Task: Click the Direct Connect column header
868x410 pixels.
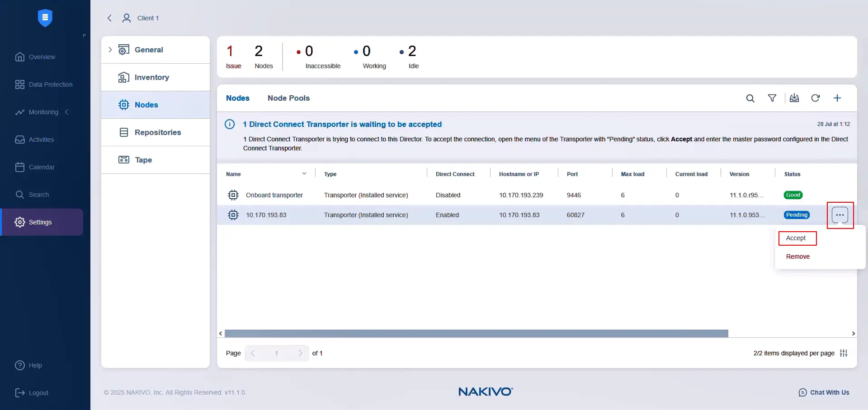Action: click(x=455, y=174)
